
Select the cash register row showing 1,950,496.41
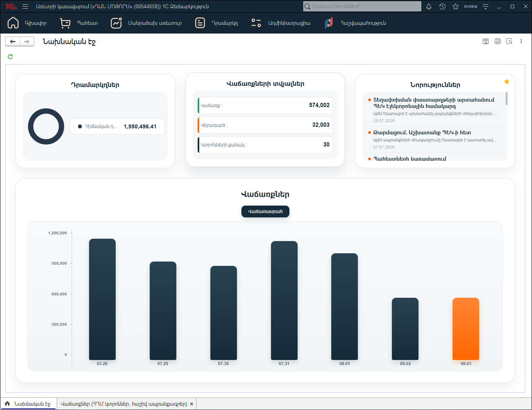pyautogui.click(x=117, y=126)
